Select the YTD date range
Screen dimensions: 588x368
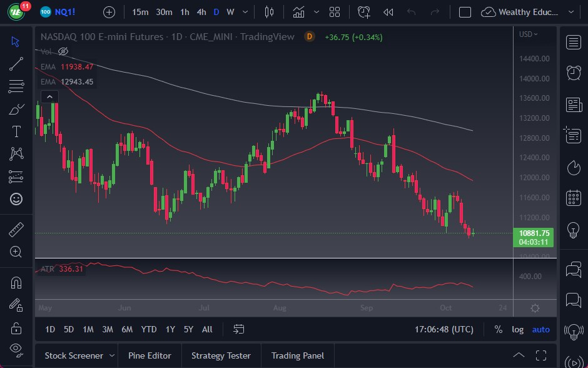[x=148, y=329]
